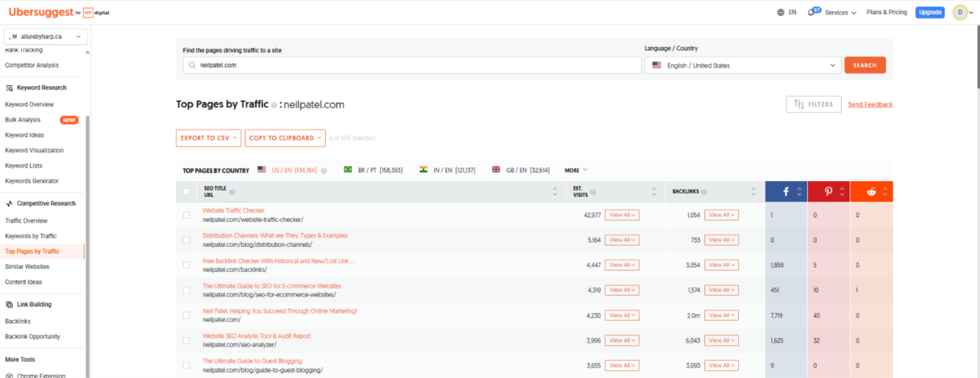Open Traffic Overview in sidebar
Image resolution: width=980 pixels, height=378 pixels.
click(x=27, y=220)
